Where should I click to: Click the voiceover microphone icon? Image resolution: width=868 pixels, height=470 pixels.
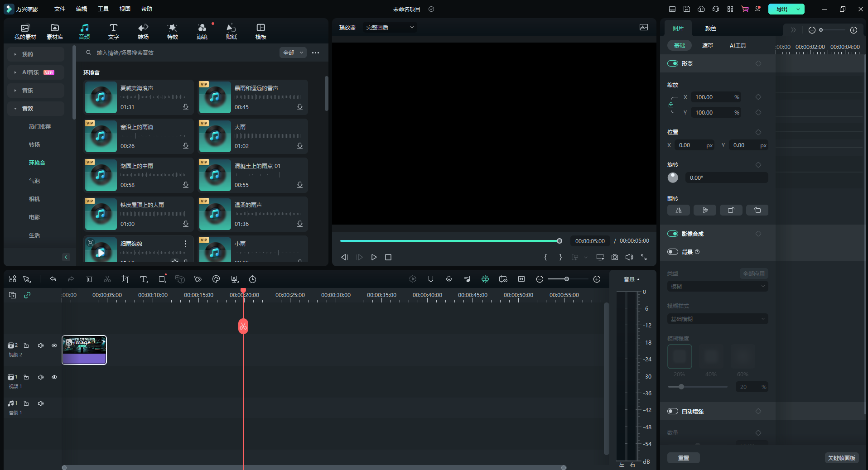tap(448, 279)
